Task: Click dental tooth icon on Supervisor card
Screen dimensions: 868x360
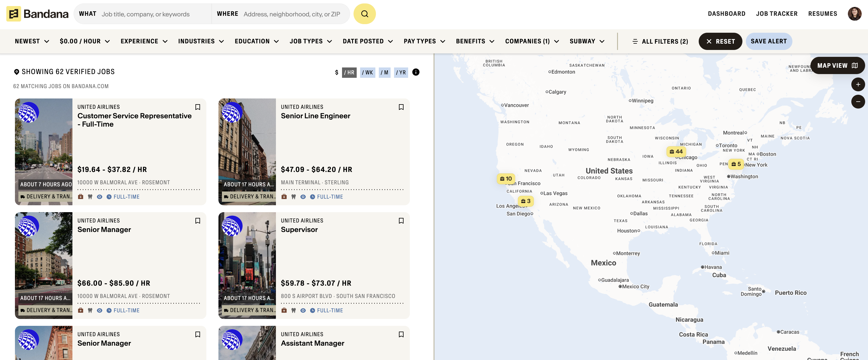Action: point(293,311)
